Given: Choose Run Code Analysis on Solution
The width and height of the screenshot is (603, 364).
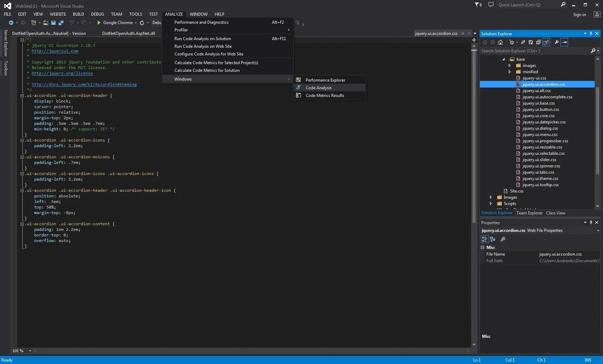Looking at the screenshot, I should pos(203,39).
